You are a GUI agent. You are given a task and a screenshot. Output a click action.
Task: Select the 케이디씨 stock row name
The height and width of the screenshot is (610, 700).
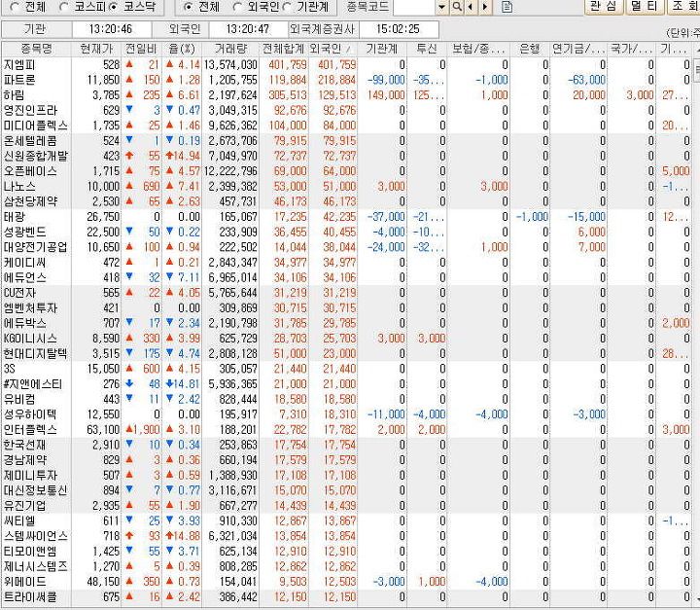click(x=25, y=263)
